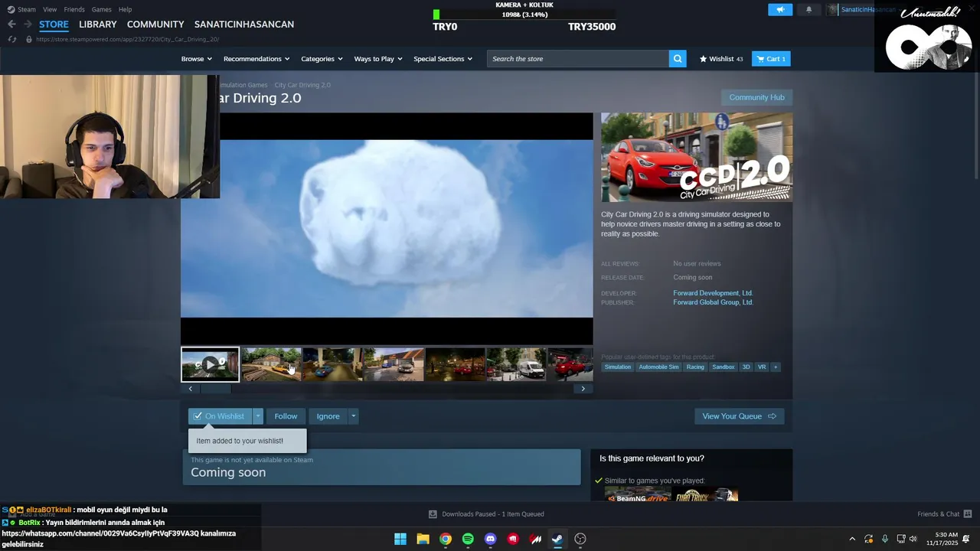Select the Sandbox tag
The height and width of the screenshot is (551, 980).
coord(724,367)
